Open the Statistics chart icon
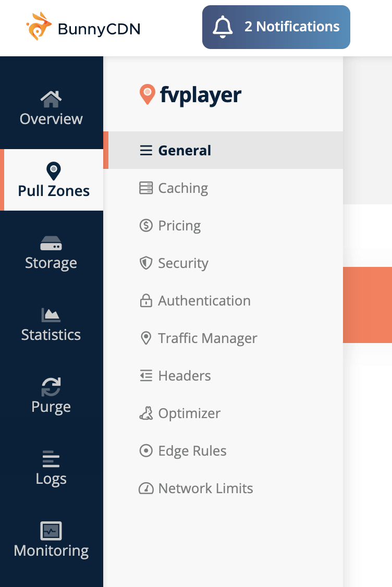Screen dimensions: 392x587 tap(51, 315)
